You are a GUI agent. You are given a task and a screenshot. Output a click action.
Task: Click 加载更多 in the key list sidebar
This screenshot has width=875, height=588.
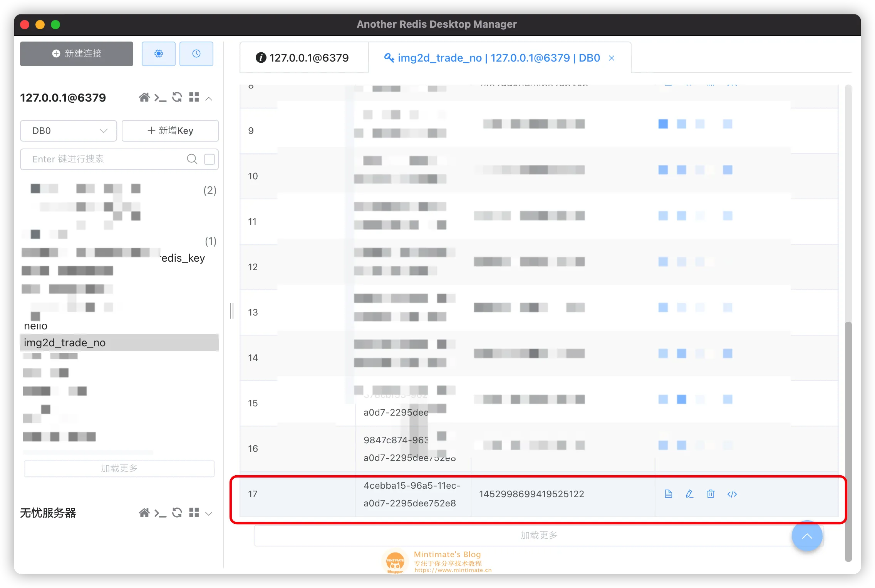click(119, 468)
